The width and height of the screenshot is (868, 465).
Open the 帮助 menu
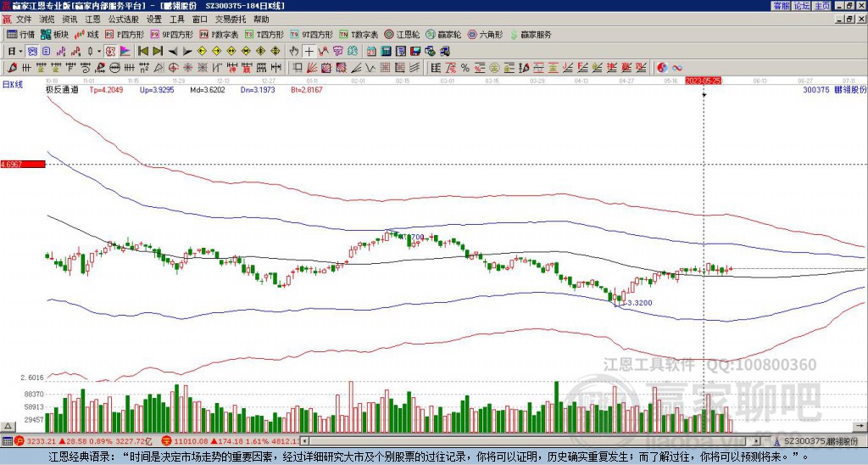coord(261,20)
